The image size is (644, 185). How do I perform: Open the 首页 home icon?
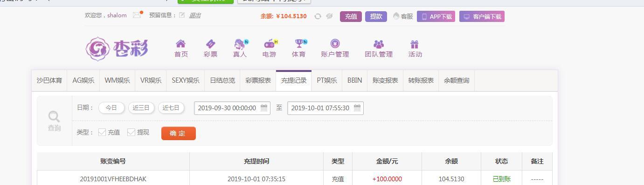pos(180,44)
